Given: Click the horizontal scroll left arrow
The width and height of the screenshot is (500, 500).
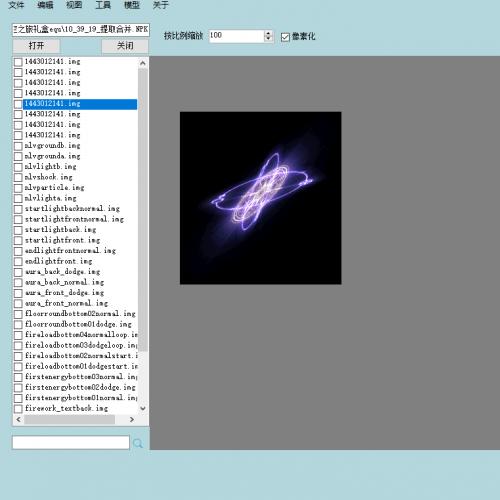Looking at the screenshot, I should click(19, 419).
